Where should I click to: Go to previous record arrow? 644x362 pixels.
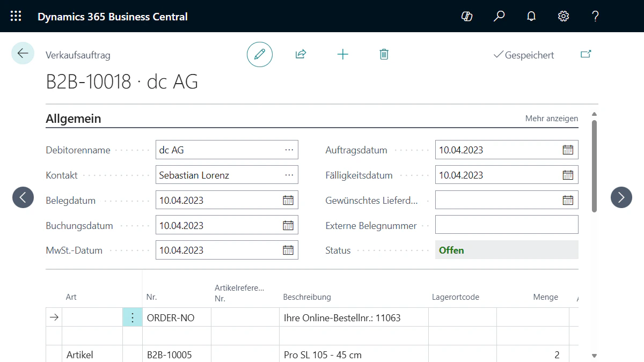click(x=23, y=197)
